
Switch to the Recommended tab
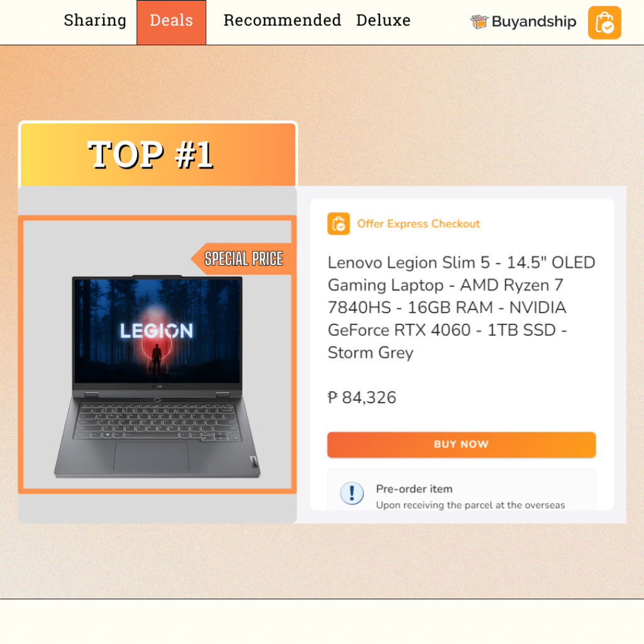pyautogui.click(x=282, y=20)
